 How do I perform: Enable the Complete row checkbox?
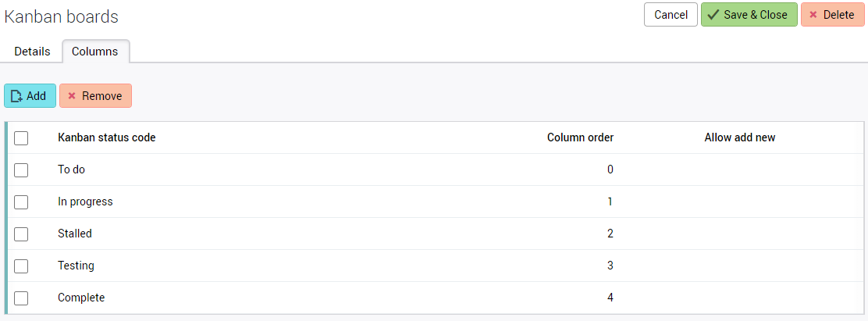click(x=21, y=298)
